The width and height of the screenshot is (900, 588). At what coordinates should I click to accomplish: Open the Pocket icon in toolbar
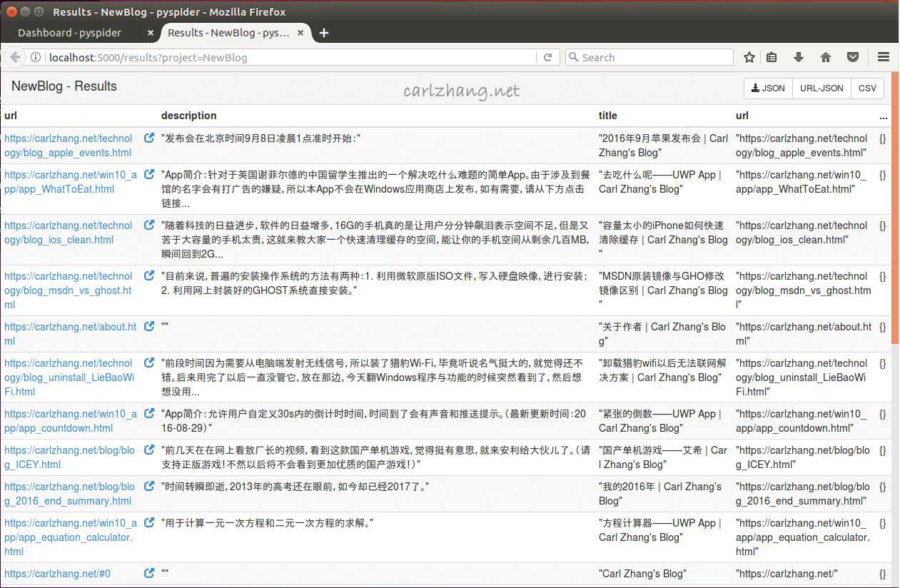point(853,57)
